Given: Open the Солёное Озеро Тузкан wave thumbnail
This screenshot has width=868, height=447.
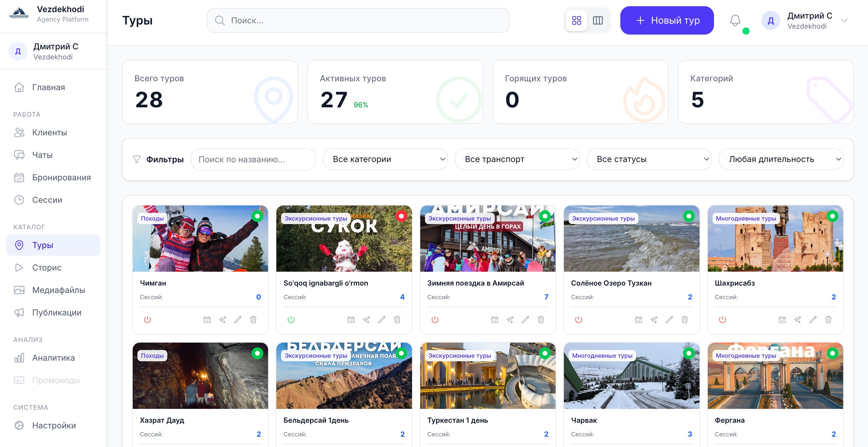Looking at the screenshot, I should click(632, 239).
